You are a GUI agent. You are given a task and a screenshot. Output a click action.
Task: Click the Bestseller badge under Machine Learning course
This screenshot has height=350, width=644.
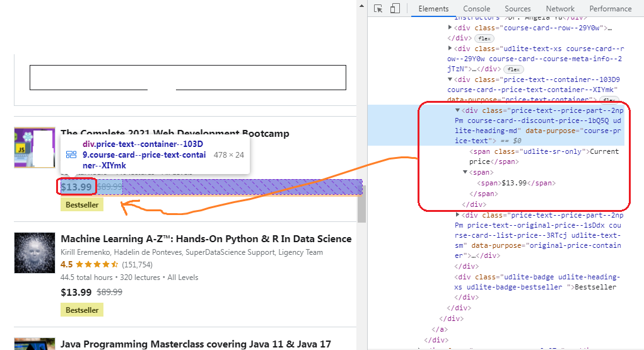(82, 310)
